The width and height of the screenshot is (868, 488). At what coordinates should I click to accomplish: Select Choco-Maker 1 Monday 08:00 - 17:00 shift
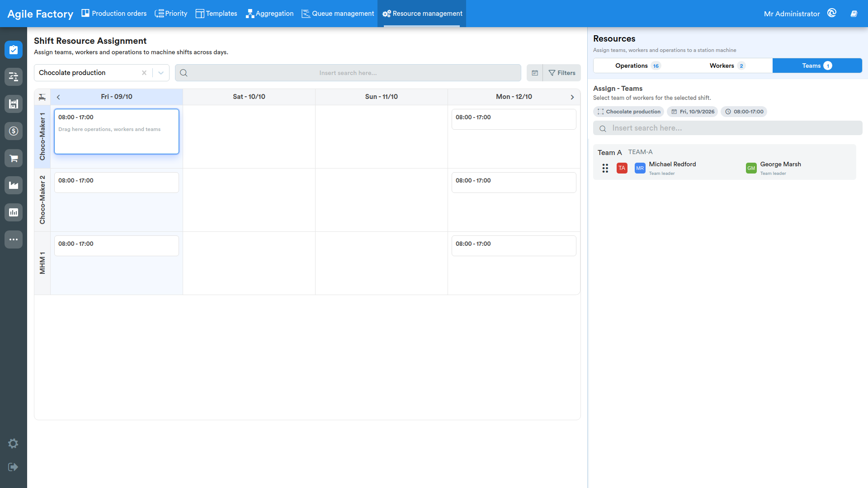tap(514, 119)
